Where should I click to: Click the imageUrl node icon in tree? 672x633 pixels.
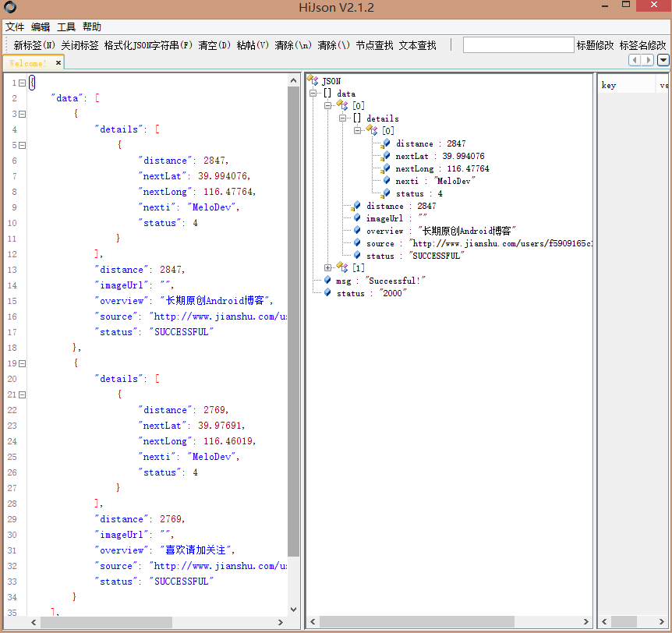(357, 218)
